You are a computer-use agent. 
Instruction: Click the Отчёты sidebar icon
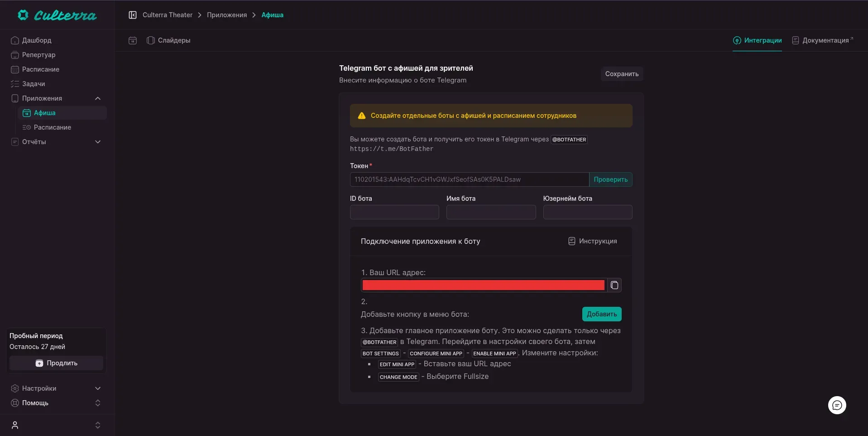point(15,142)
